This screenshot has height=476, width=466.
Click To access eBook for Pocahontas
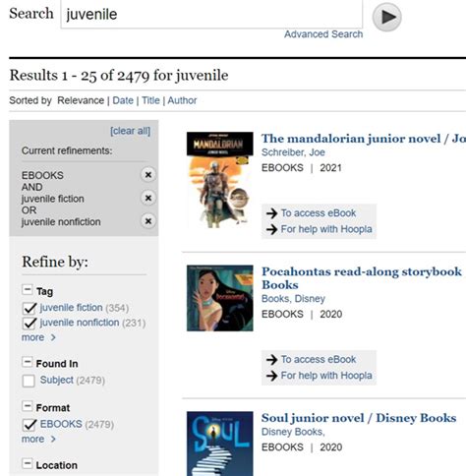pos(319,359)
